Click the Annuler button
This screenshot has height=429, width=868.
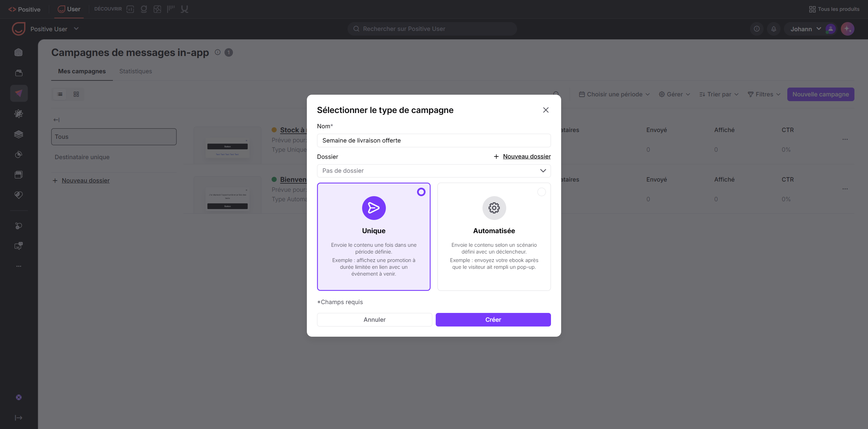click(x=374, y=320)
